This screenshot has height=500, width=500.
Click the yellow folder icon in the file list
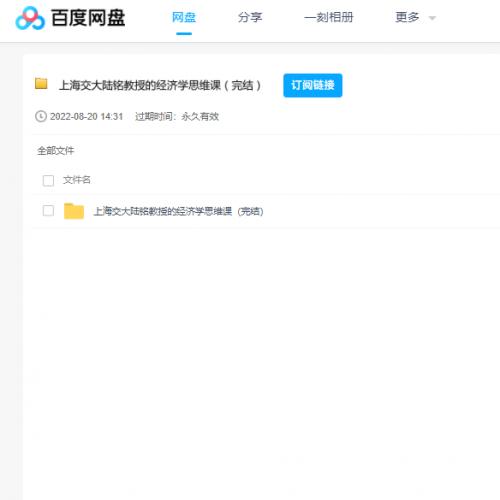[x=74, y=211]
